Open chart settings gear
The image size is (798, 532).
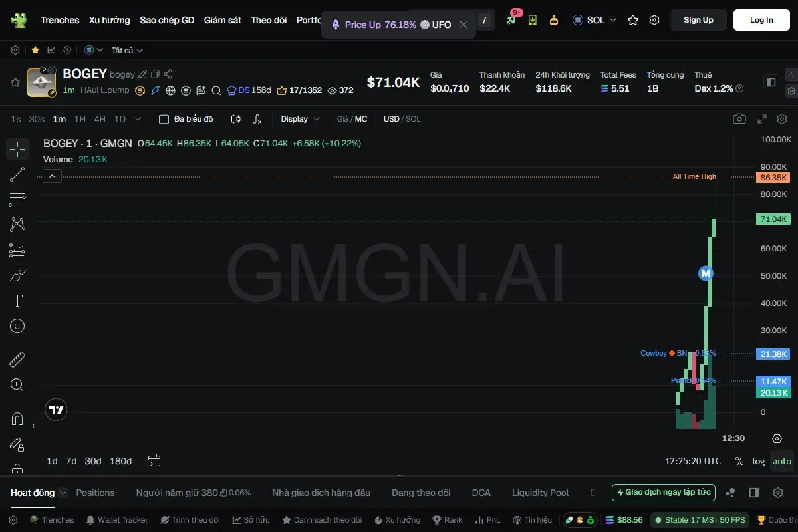click(782, 119)
